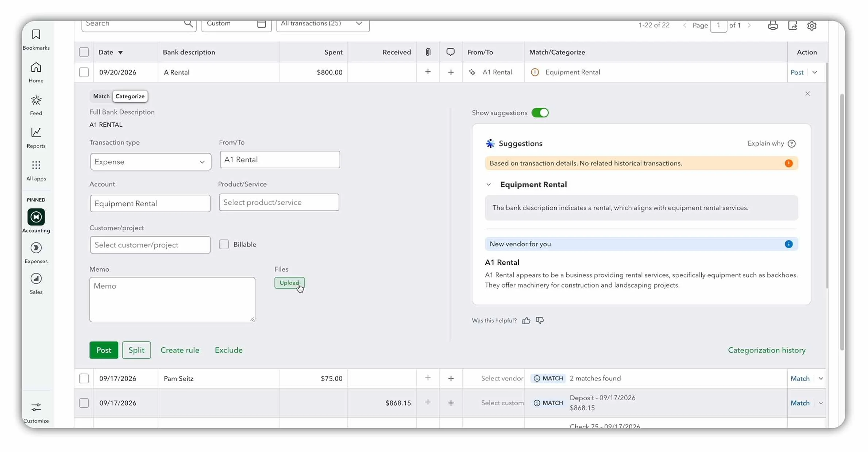This screenshot has height=452, width=868.
Task: Give thumbs down feedback
Action: 540,320
